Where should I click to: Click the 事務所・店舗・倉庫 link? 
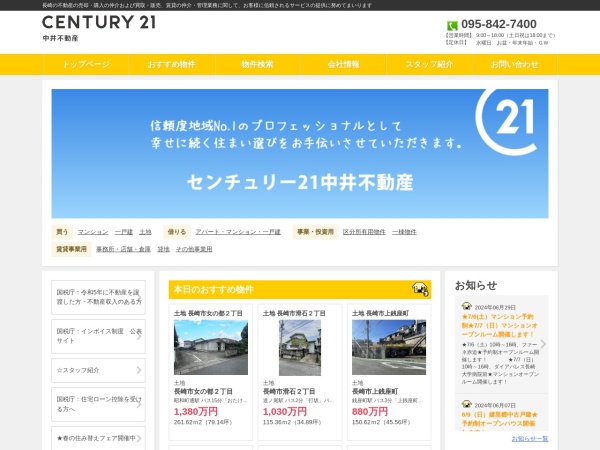tap(123, 249)
